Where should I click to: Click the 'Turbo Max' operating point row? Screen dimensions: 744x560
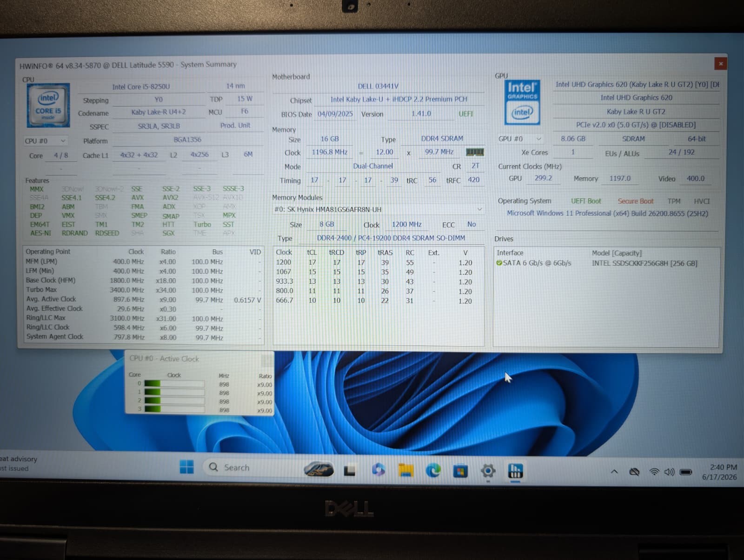(x=143, y=290)
